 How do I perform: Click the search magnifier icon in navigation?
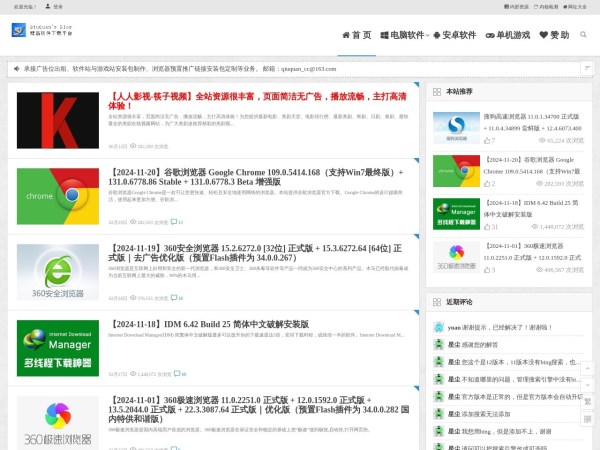pyautogui.click(x=582, y=35)
